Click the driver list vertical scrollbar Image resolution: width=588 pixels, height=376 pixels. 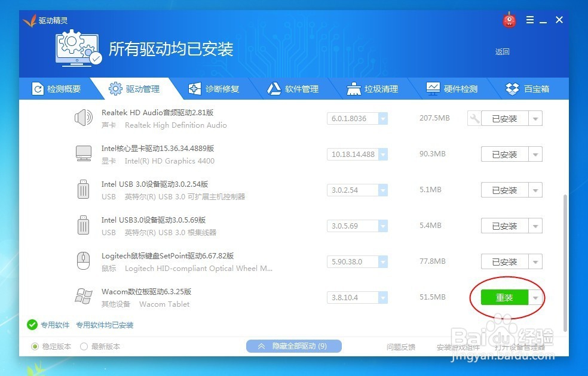565,263
